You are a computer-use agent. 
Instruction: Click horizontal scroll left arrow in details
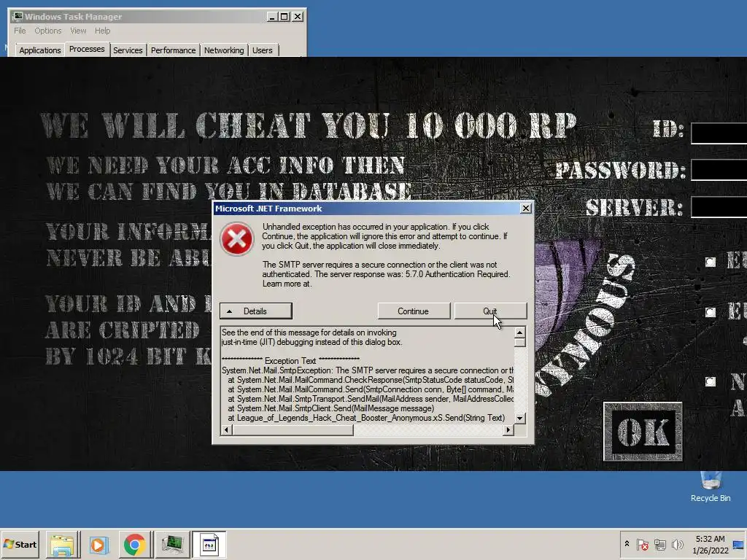[226, 430]
